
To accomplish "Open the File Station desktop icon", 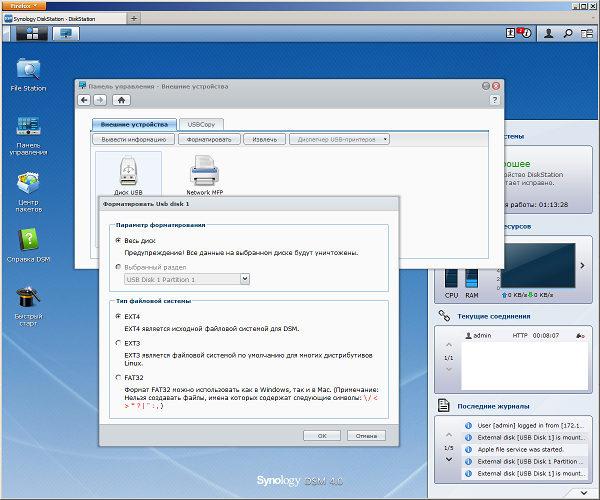I will (28, 75).
